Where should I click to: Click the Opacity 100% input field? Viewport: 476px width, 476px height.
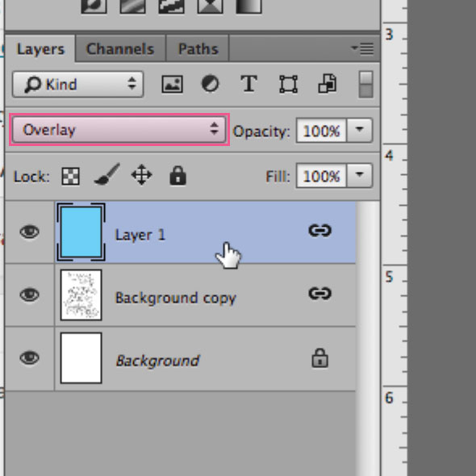[x=321, y=131]
